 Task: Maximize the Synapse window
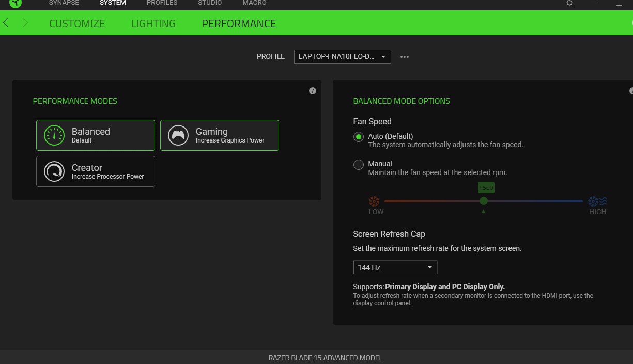[619, 3]
